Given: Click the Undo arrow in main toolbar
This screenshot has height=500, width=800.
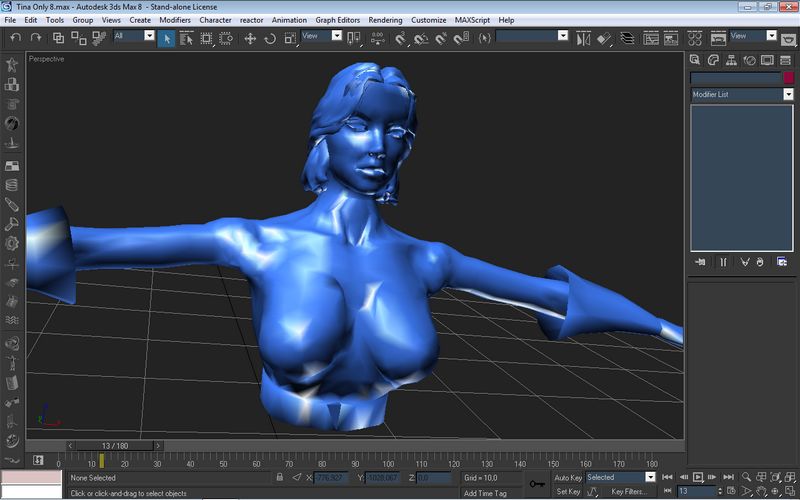Looking at the screenshot, I should [x=15, y=37].
